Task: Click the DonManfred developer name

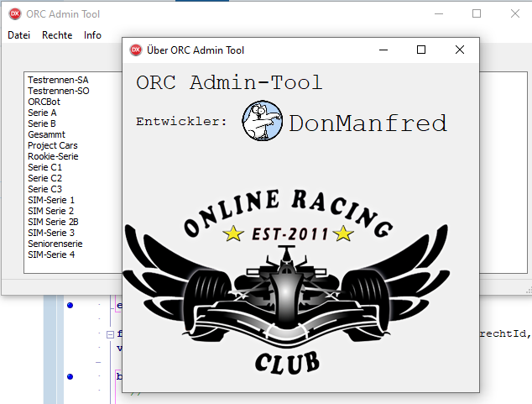Action: point(368,123)
